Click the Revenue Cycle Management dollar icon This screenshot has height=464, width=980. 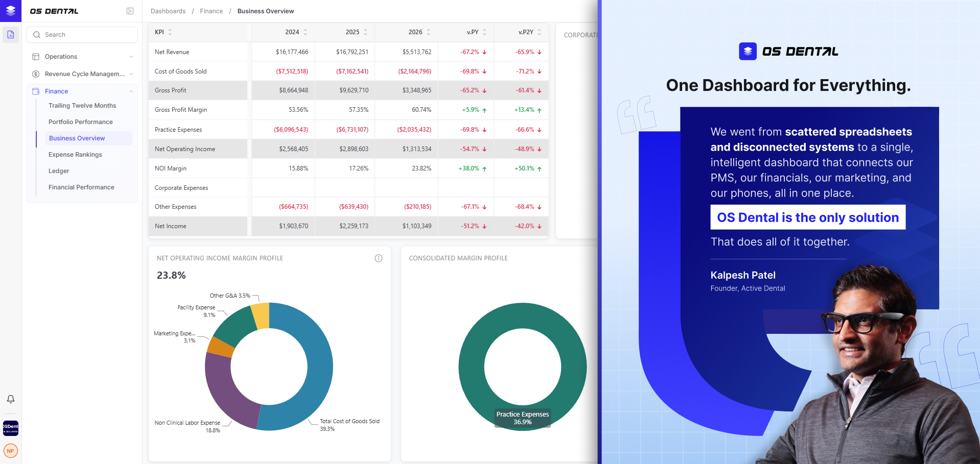coord(36,74)
